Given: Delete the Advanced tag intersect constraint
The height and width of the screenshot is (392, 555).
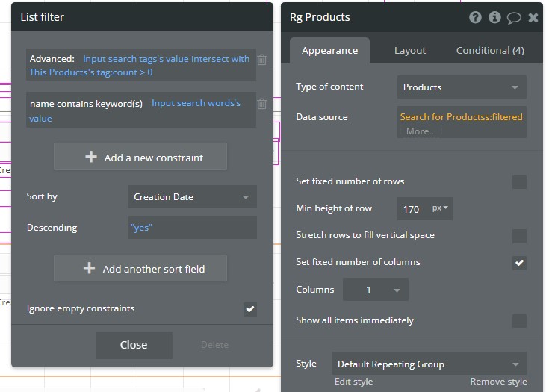Looking at the screenshot, I should coord(262,60).
